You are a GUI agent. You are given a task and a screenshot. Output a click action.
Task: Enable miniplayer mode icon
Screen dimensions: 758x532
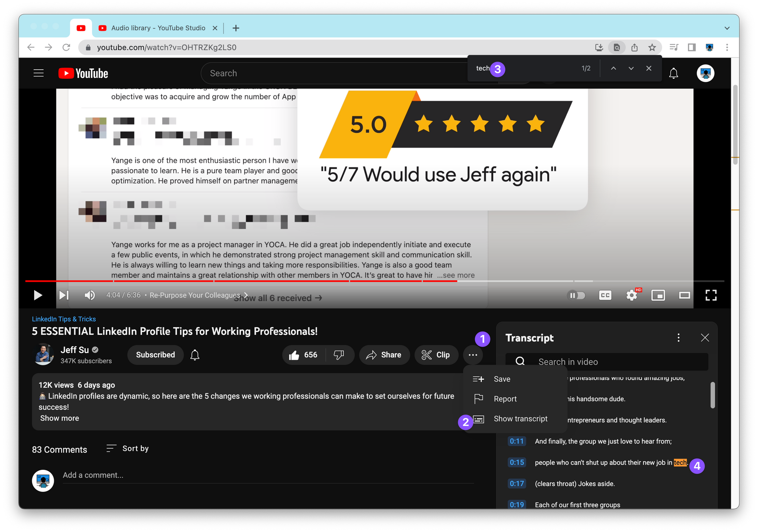click(658, 295)
